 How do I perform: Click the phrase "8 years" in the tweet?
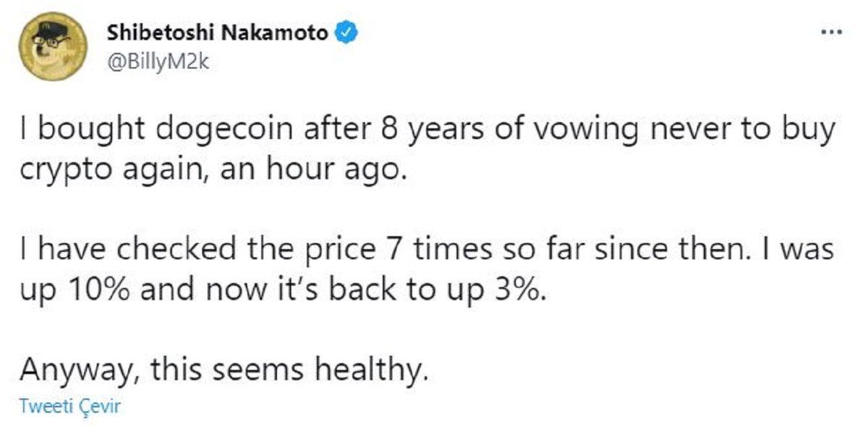(x=404, y=132)
